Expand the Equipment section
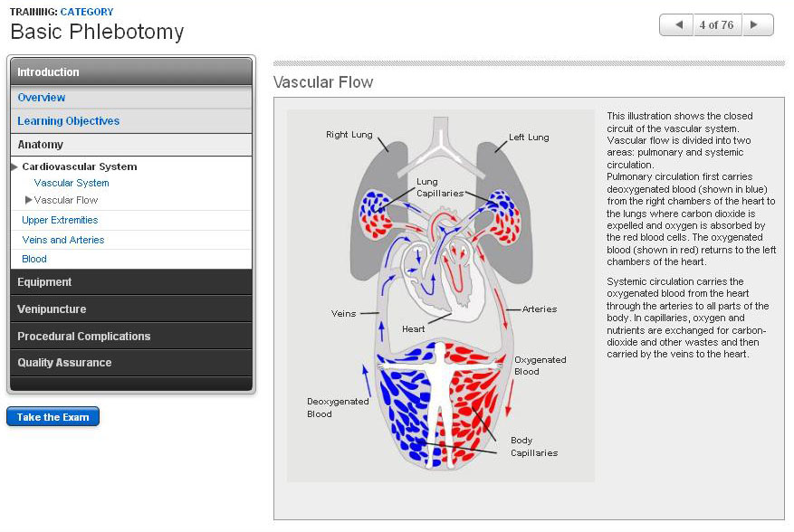The image size is (794, 532). 44,282
